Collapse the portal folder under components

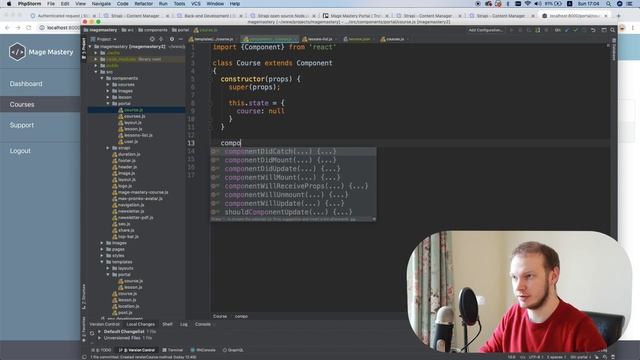coord(108,104)
